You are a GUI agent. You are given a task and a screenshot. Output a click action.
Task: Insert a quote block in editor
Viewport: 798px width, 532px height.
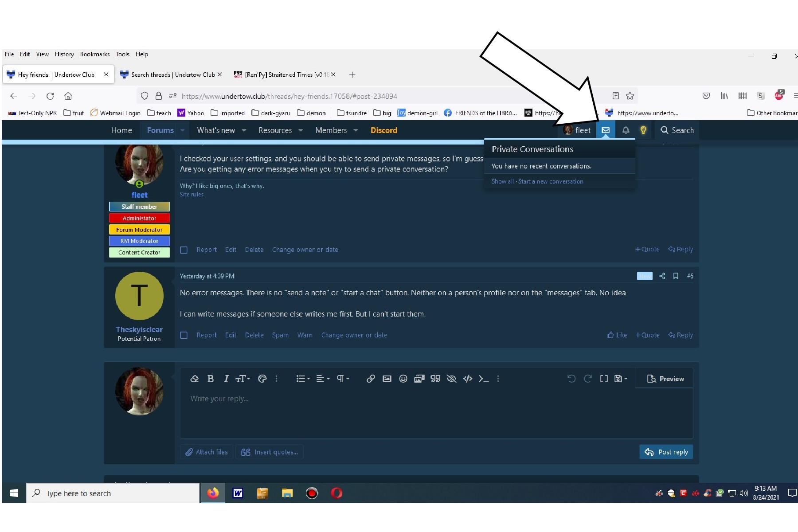point(435,379)
